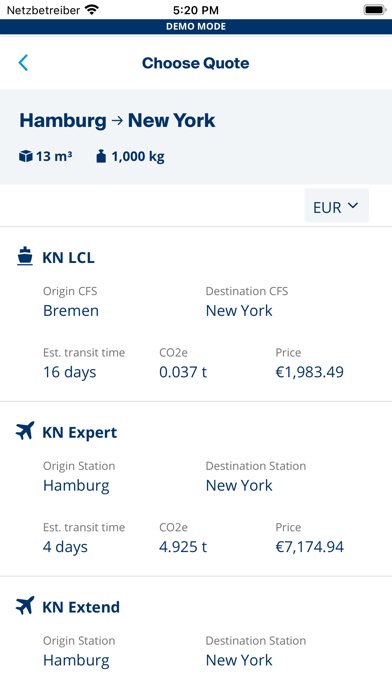Viewport: 392px width, 696px height.
Task: Tap the 4.925 t CO2e value
Action: tap(183, 546)
